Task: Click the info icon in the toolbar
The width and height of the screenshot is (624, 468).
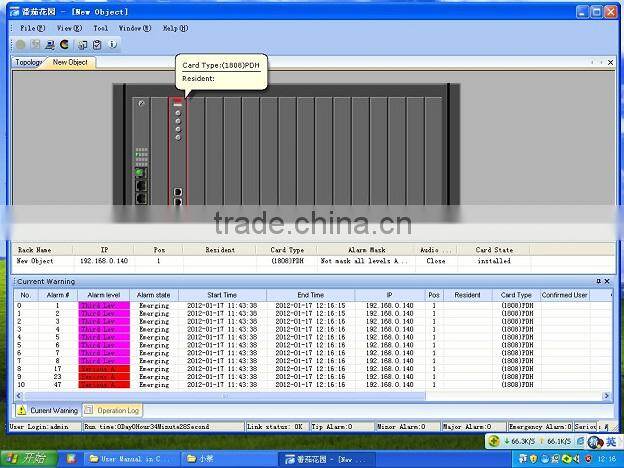Action: (x=111, y=44)
